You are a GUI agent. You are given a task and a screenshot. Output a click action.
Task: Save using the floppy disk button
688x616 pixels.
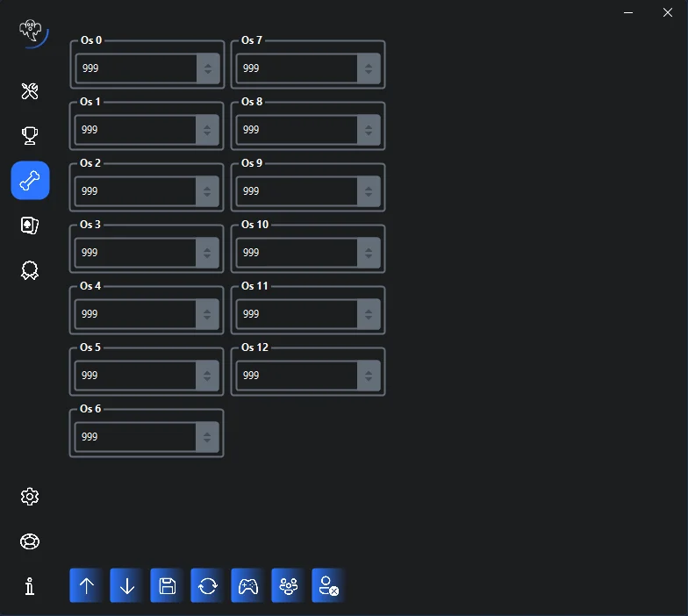tap(167, 585)
